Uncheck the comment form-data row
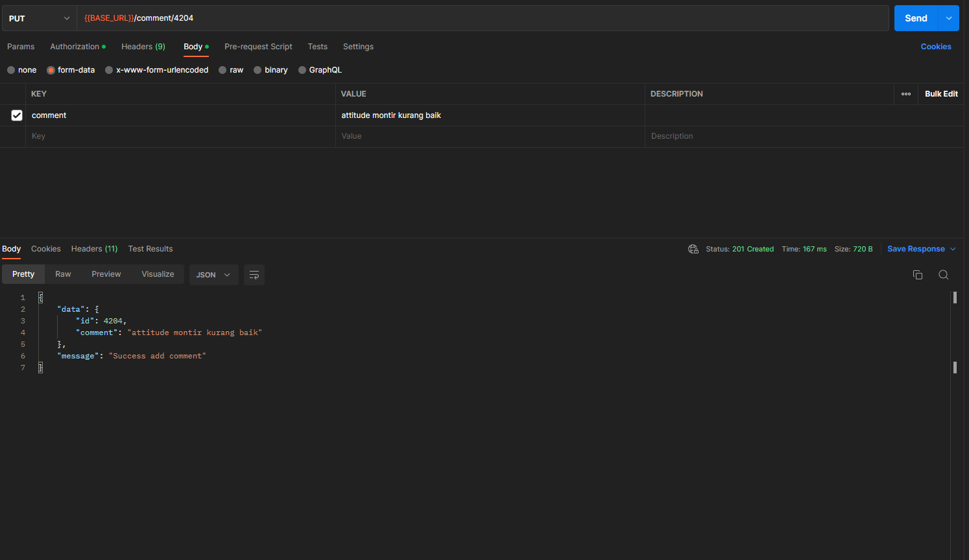969x560 pixels. tap(17, 115)
